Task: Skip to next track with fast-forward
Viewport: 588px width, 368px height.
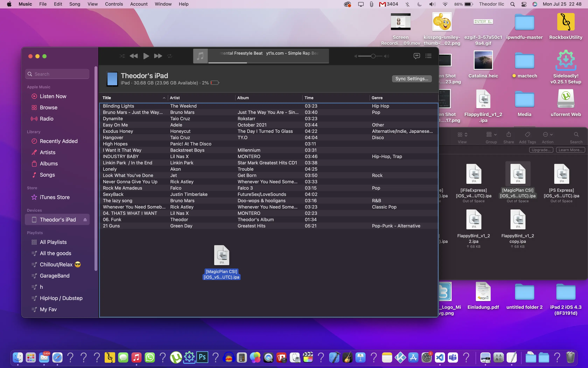Action: pos(158,56)
